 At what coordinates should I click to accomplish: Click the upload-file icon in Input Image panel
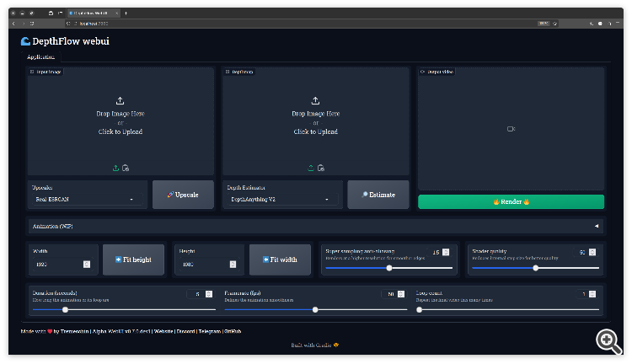(115, 168)
